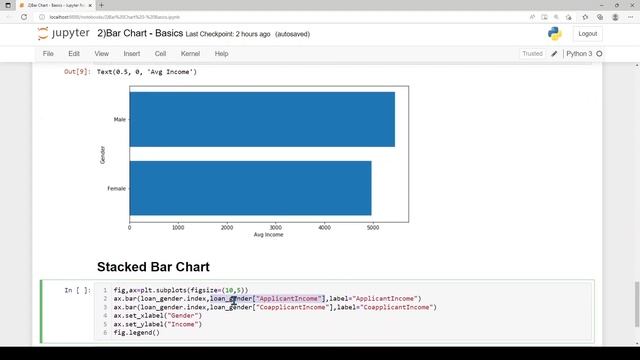This screenshot has width=640, height=360.
Task: Add this page to favorites
Action: pyautogui.click(x=569, y=17)
